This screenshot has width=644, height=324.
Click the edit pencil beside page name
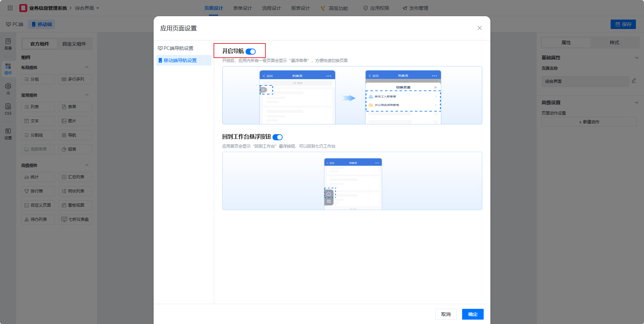[x=634, y=81]
